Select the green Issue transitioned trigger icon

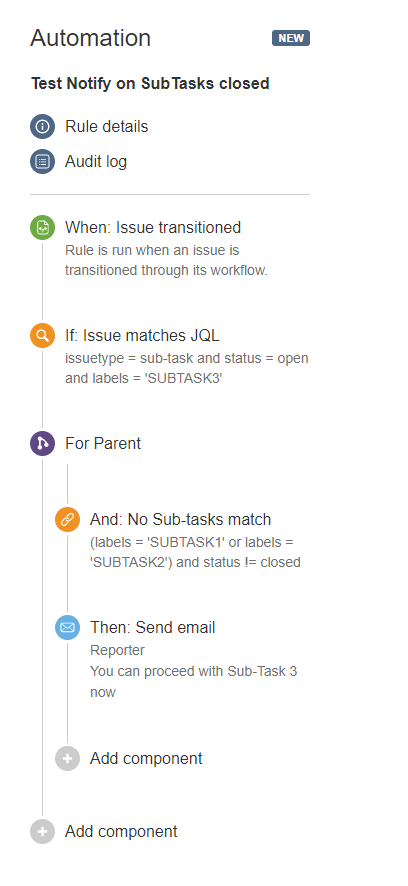42,228
